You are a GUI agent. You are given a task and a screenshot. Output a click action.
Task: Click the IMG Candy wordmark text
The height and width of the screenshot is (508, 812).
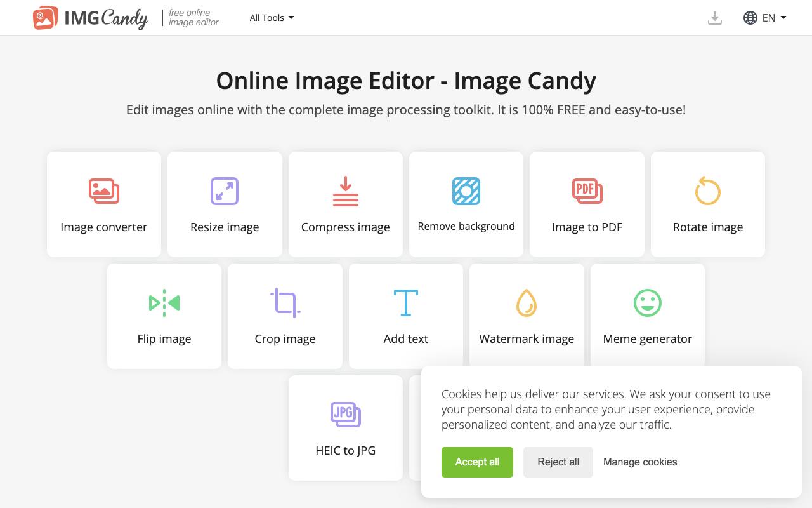(106, 18)
